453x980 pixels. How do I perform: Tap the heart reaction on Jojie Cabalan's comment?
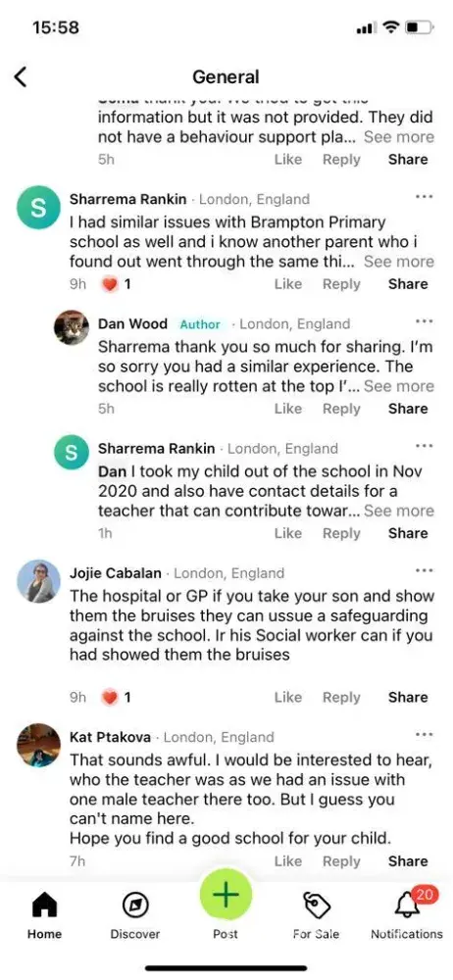click(x=110, y=698)
